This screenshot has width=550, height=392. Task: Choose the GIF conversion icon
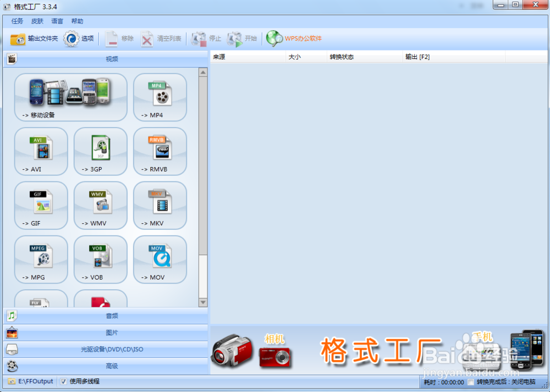pos(41,205)
